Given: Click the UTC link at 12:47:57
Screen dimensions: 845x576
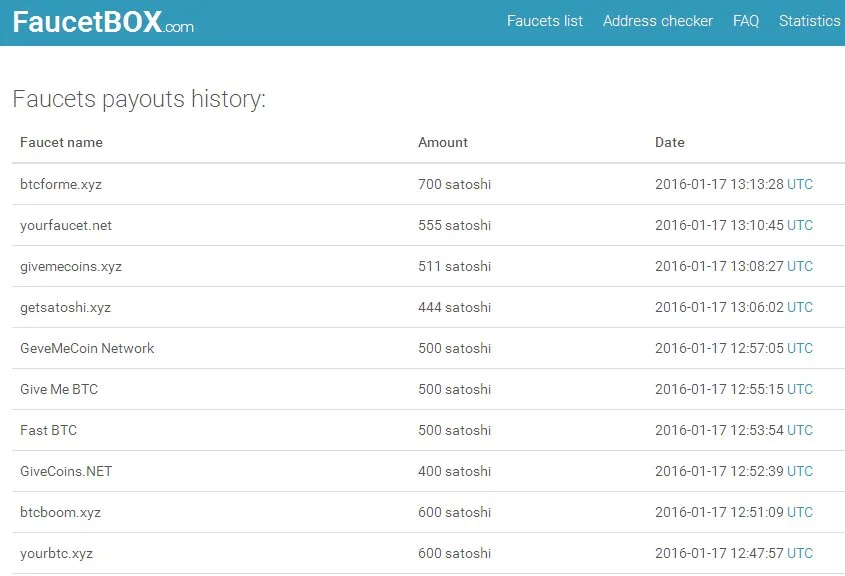Looking at the screenshot, I should [800, 553].
